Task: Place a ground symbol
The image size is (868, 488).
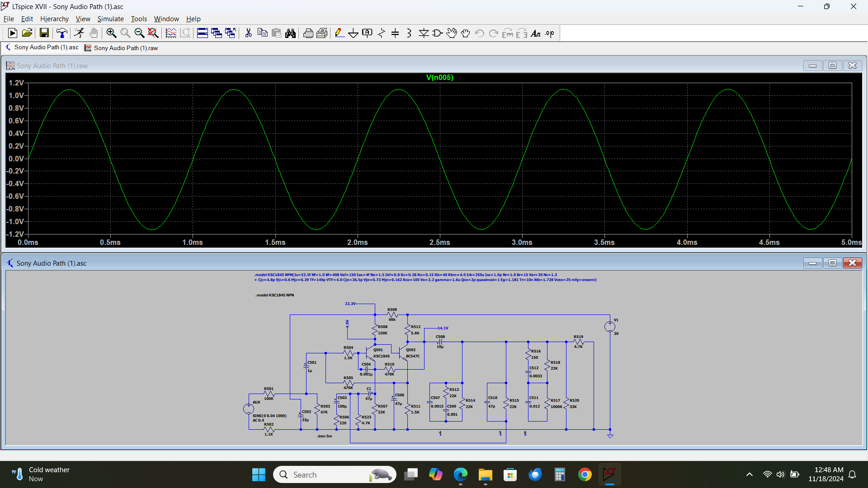Action: click(354, 33)
